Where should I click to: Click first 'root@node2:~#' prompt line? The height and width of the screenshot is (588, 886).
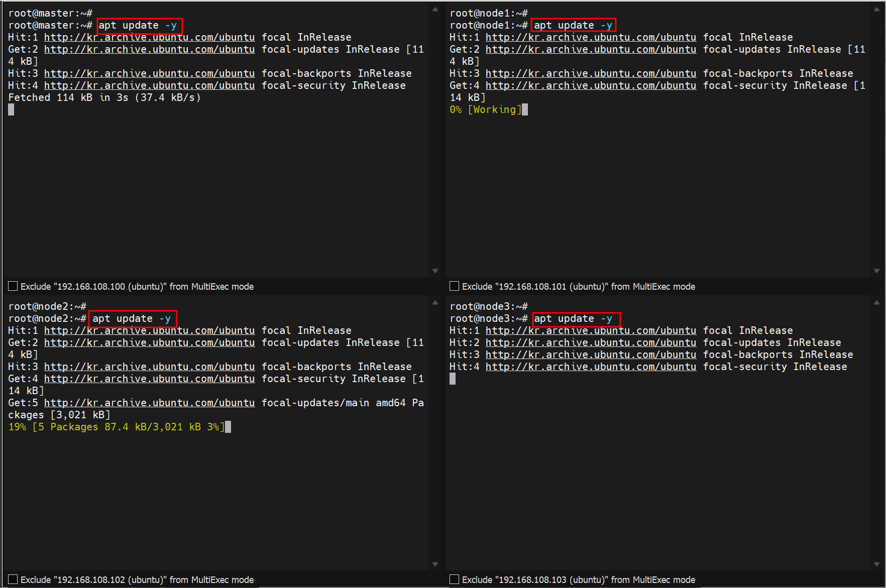pos(47,306)
